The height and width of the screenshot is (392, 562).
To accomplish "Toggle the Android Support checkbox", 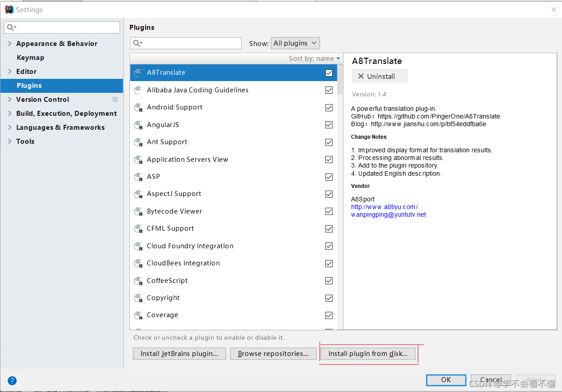I will pyautogui.click(x=329, y=108).
